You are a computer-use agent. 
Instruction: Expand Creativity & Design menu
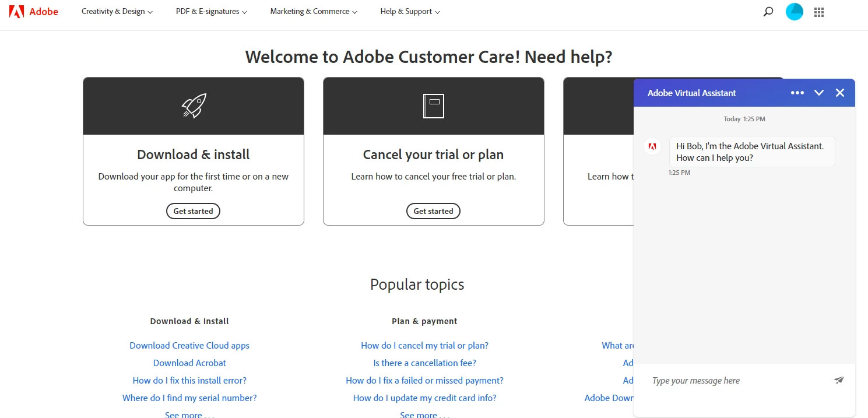tap(117, 12)
